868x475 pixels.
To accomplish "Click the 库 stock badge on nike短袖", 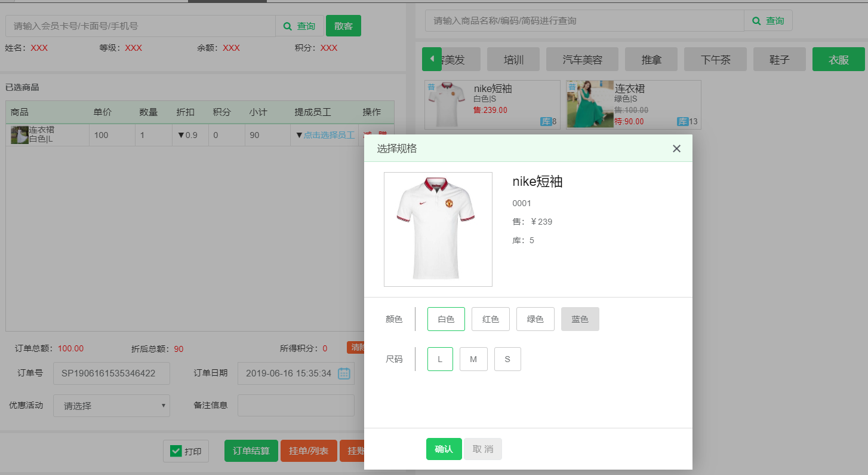I will coord(546,122).
